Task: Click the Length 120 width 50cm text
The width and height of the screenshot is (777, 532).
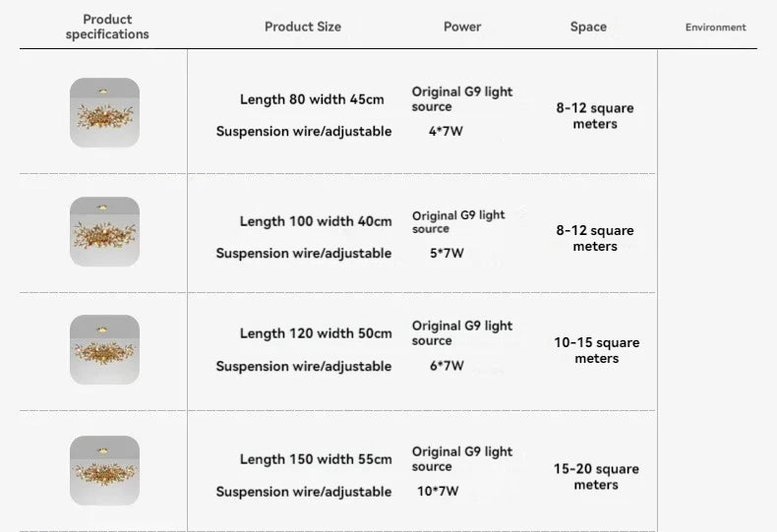Action: (x=316, y=333)
